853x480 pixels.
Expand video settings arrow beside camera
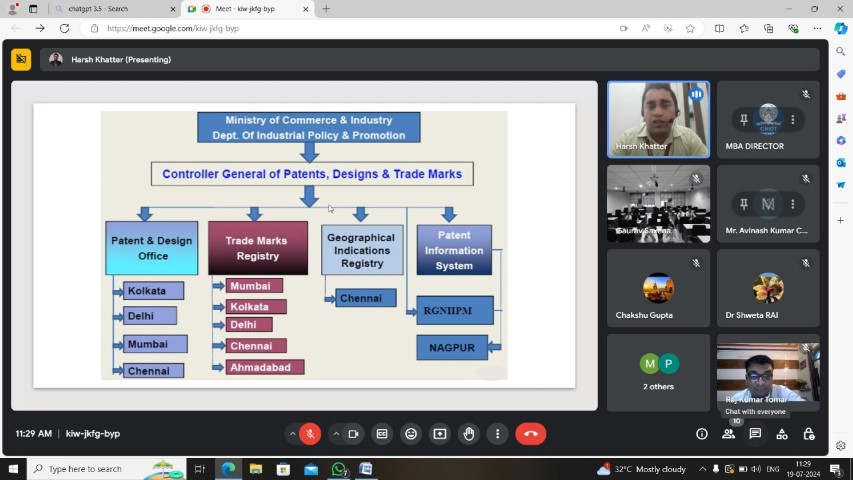tap(335, 434)
